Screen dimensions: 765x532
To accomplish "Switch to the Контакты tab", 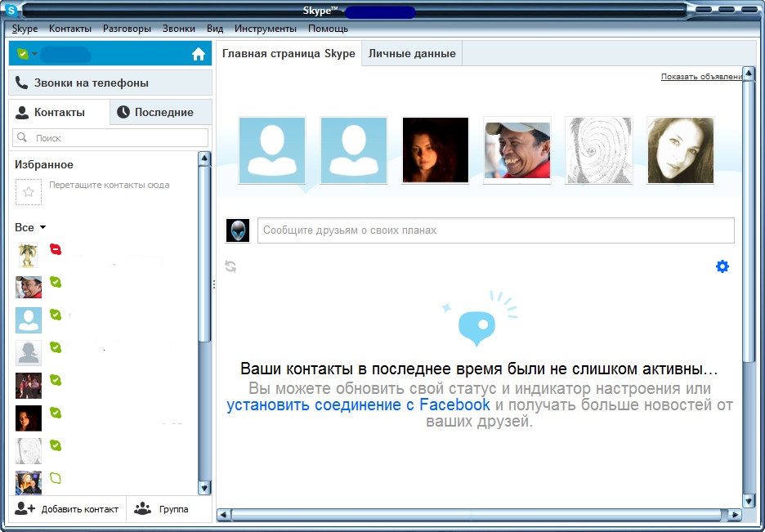I will pyautogui.click(x=59, y=112).
